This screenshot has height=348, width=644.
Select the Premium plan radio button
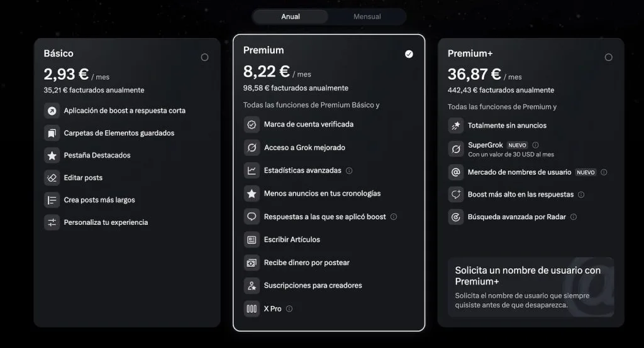click(x=409, y=54)
